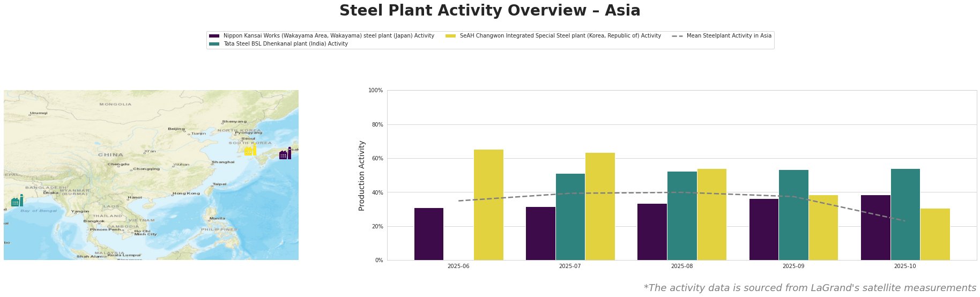980x297 pixels.
Task: Click the Beijing label on the map
Action: (176, 129)
